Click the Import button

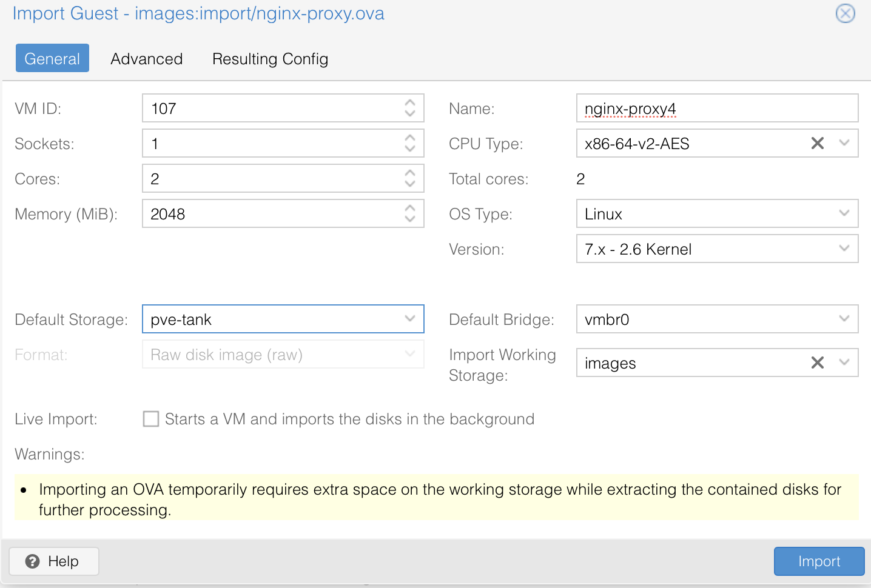819,561
